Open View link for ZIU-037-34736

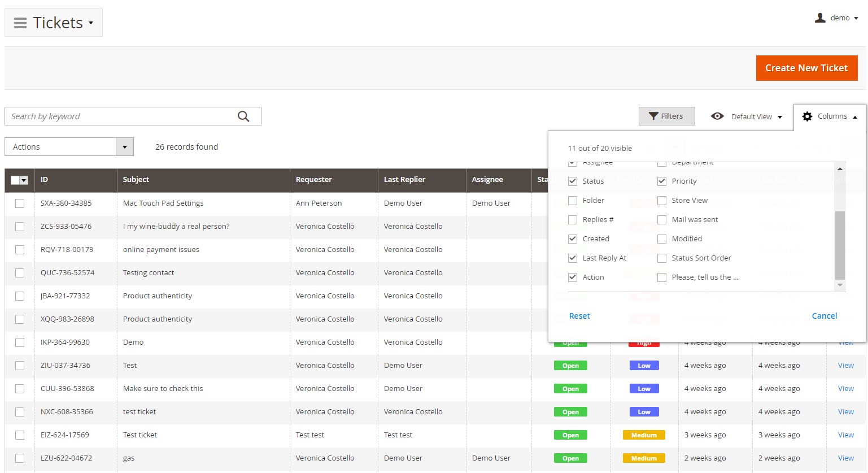(845, 366)
